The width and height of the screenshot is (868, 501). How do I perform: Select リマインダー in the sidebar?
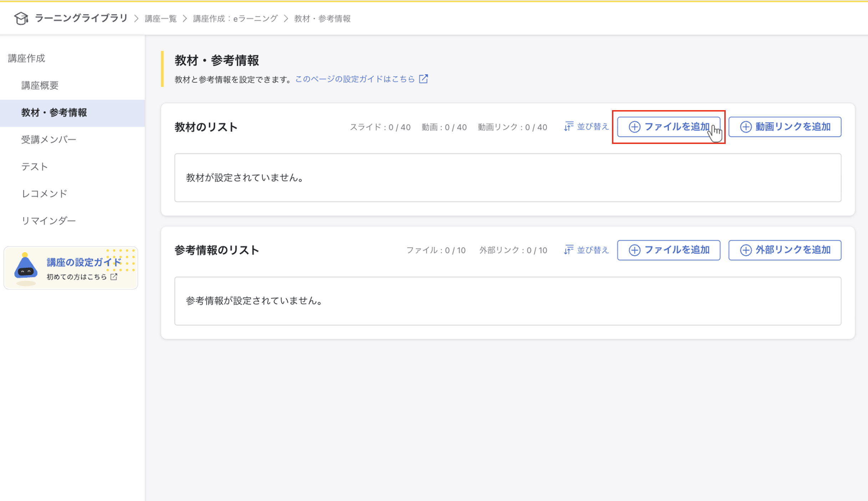pos(48,220)
